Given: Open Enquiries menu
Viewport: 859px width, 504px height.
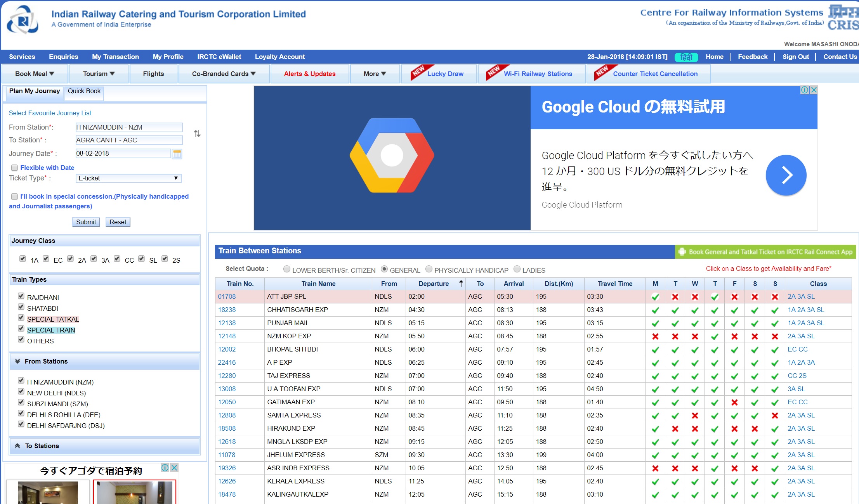Looking at the screenshot, I should (x=64, y=57).
